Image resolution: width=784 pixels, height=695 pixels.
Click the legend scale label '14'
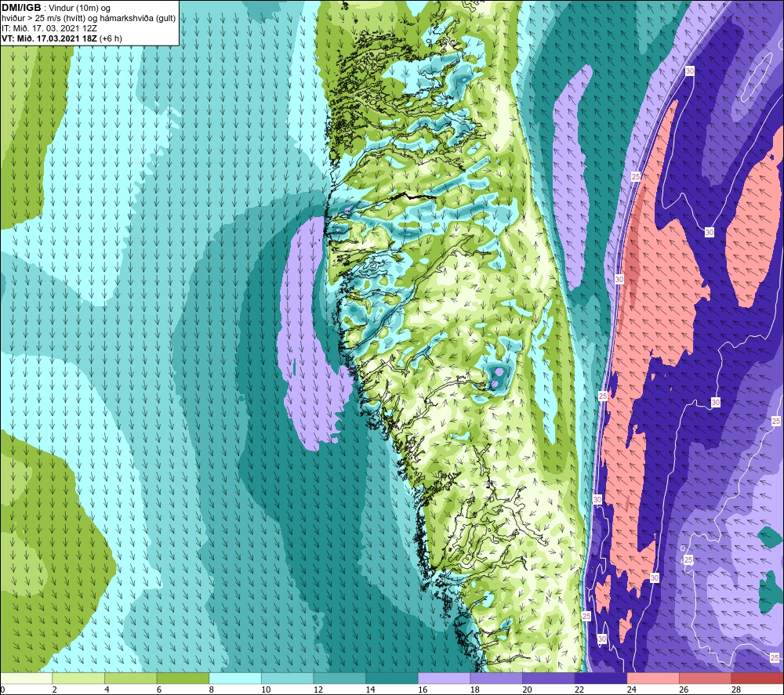(x=370, y=690)
